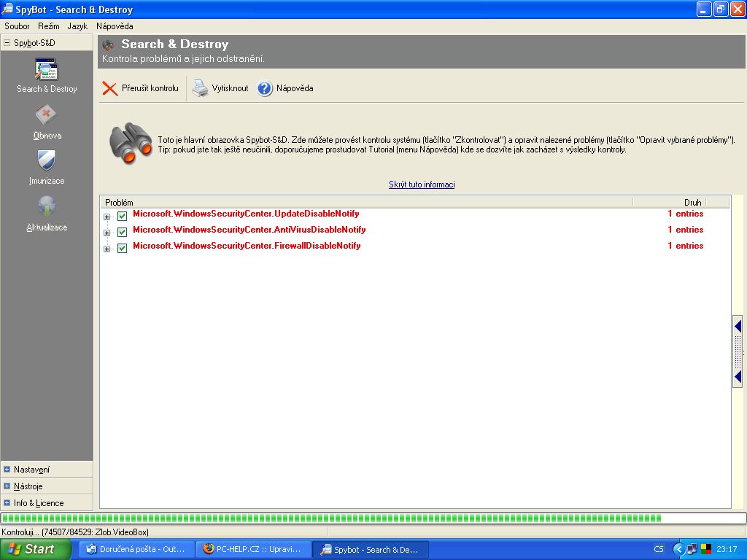
Task: Click the Vytisknout printer icon
Action: [200, 88]
